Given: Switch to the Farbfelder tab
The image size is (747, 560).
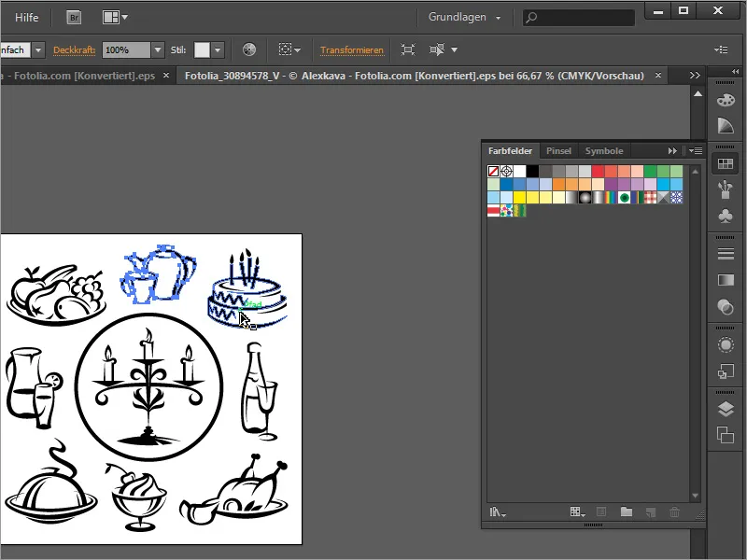Looking at the screenshot, I should 510,151.
